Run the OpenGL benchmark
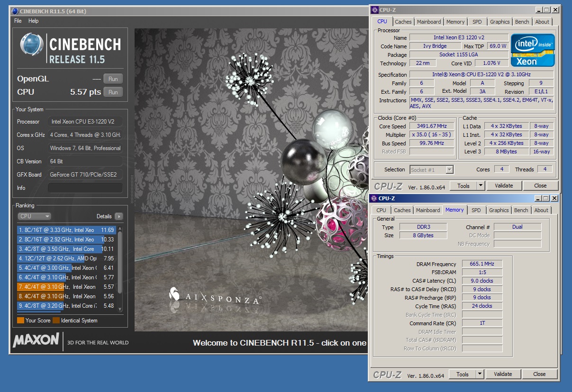572x392 pixels. [x=113, y=79]
